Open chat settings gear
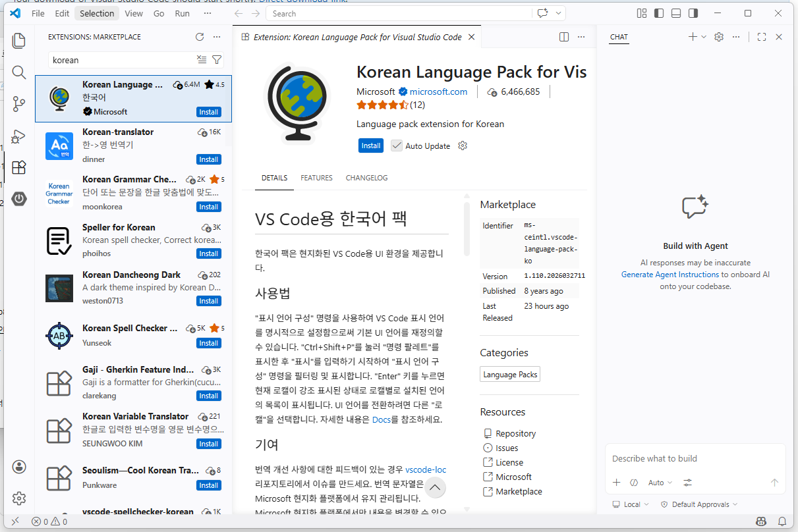This screenshot has width=798, height=532. tap(719, 37)
